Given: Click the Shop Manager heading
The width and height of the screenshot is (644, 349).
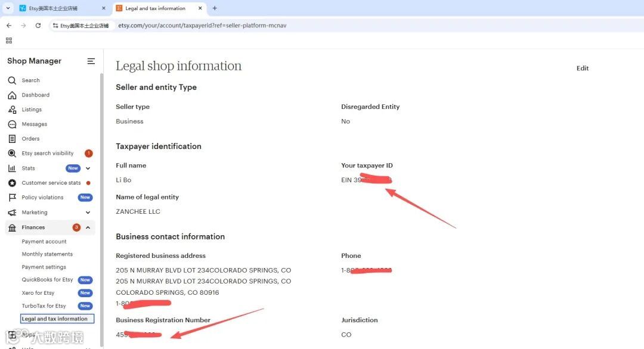Looking at the screenshot, I should click(x=34, y=61).
